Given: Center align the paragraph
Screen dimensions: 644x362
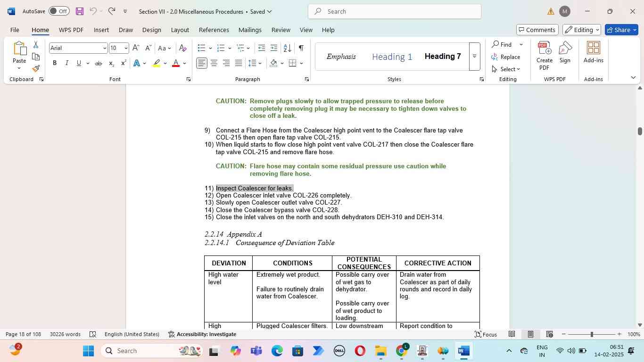Looking at the screenshot, I should click(214, 63).
